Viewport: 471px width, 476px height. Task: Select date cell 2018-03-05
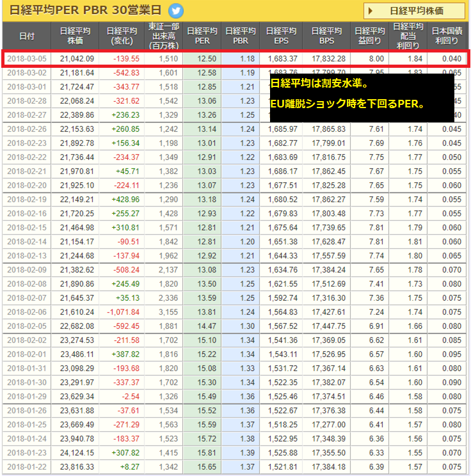coord(27,59)
